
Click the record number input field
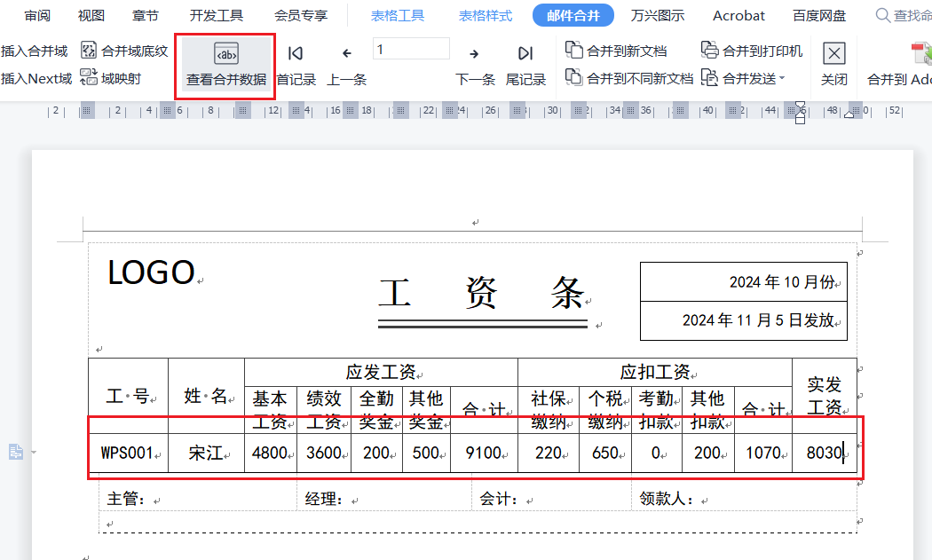411,50
